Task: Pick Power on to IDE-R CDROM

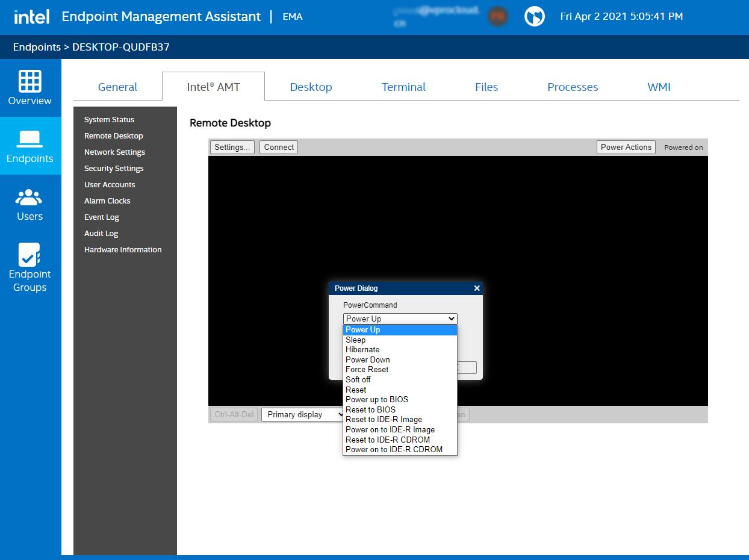Action: (394, 449)
